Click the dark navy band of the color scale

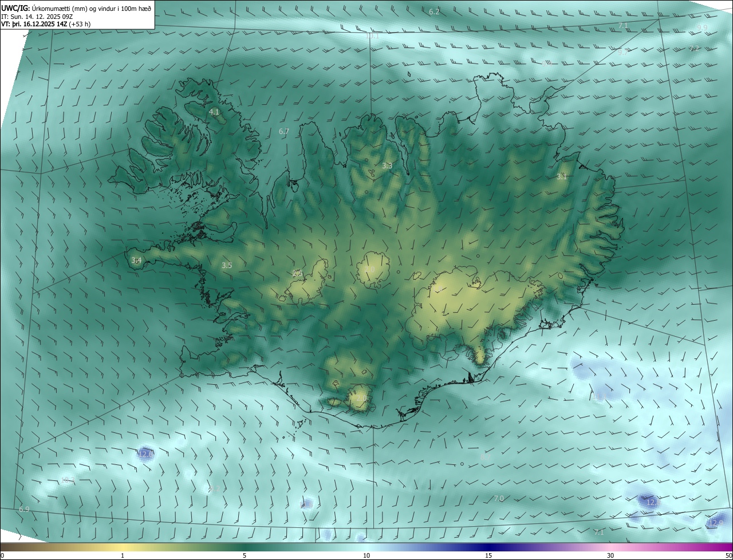(x=488, y=547)
